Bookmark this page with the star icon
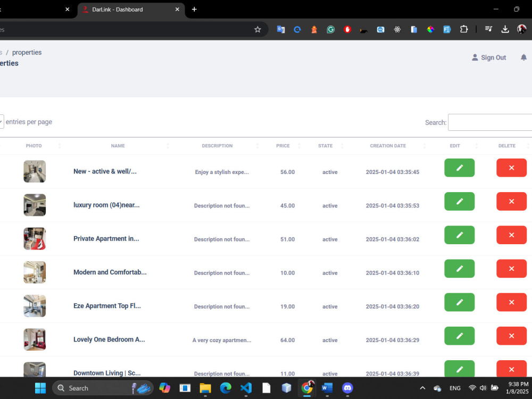 click(x=257, y=29)
